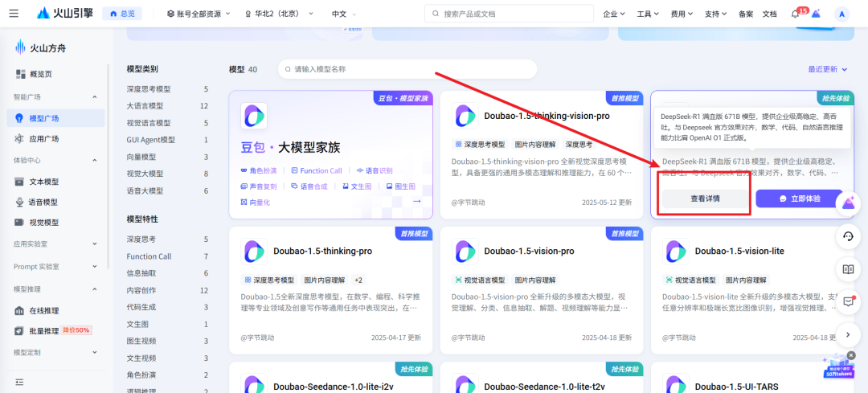Click the 文生图 tag link

point(357,186)
